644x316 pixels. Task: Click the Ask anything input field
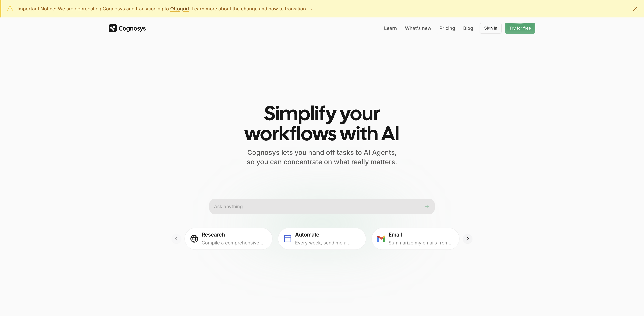pos(322,207)
